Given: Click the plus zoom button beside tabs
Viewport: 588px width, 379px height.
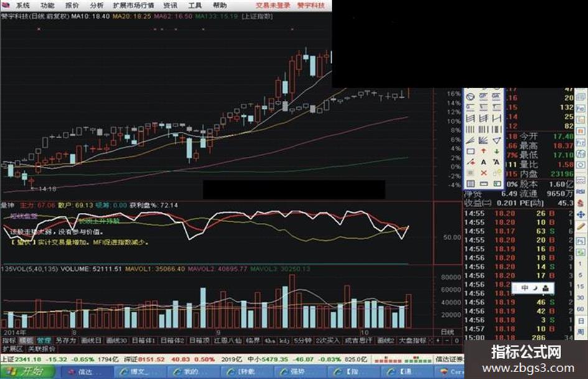Looking at the screenshot, I should click(437, 340).
